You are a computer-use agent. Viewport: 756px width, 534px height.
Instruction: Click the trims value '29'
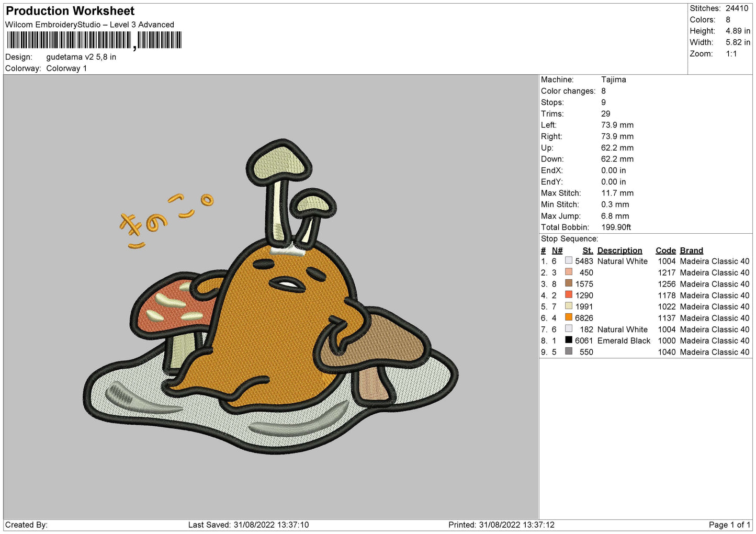pos(606,113)
